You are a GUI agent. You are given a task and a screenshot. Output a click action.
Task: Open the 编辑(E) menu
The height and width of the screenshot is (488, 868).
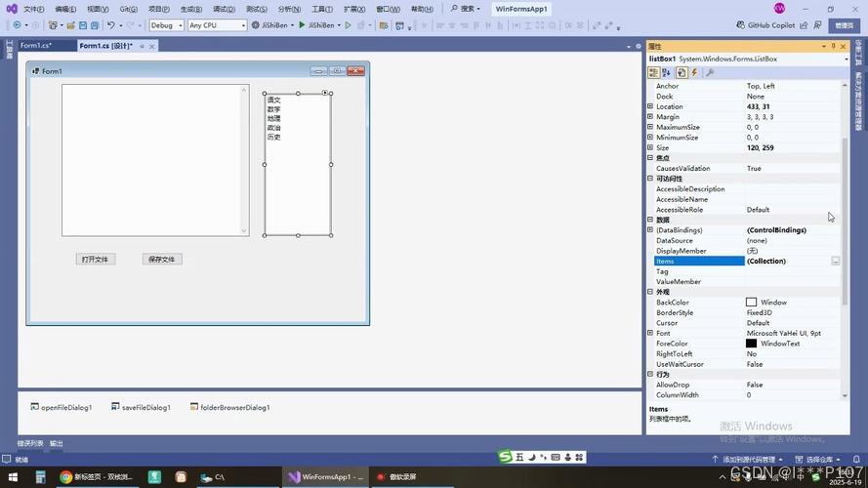point(65,9)
